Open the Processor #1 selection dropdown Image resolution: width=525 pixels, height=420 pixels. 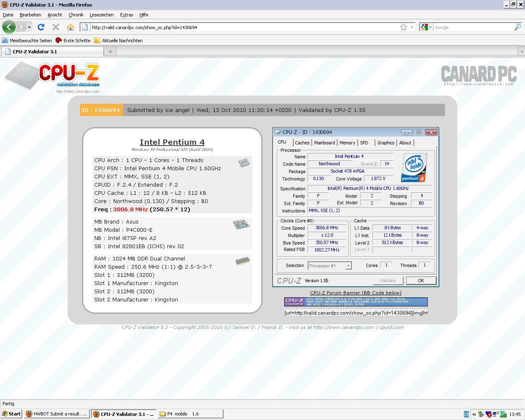[x=330, y=266]
